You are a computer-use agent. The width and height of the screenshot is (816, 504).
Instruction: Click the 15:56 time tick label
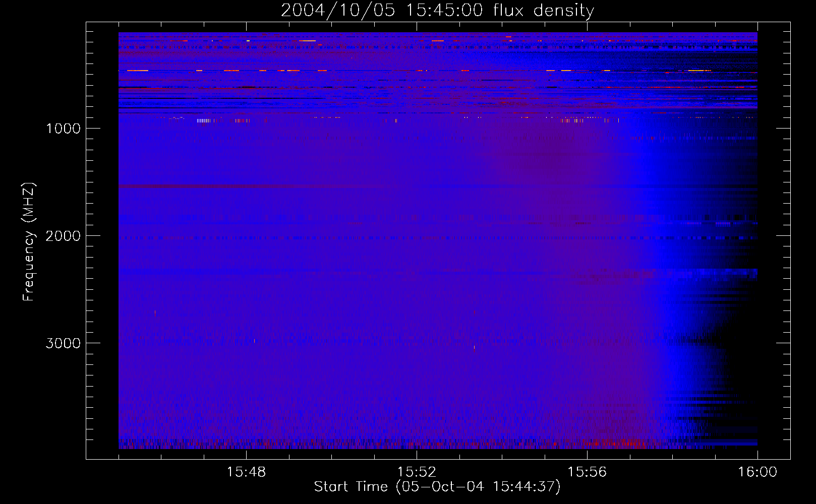click(x=587, y=472)
